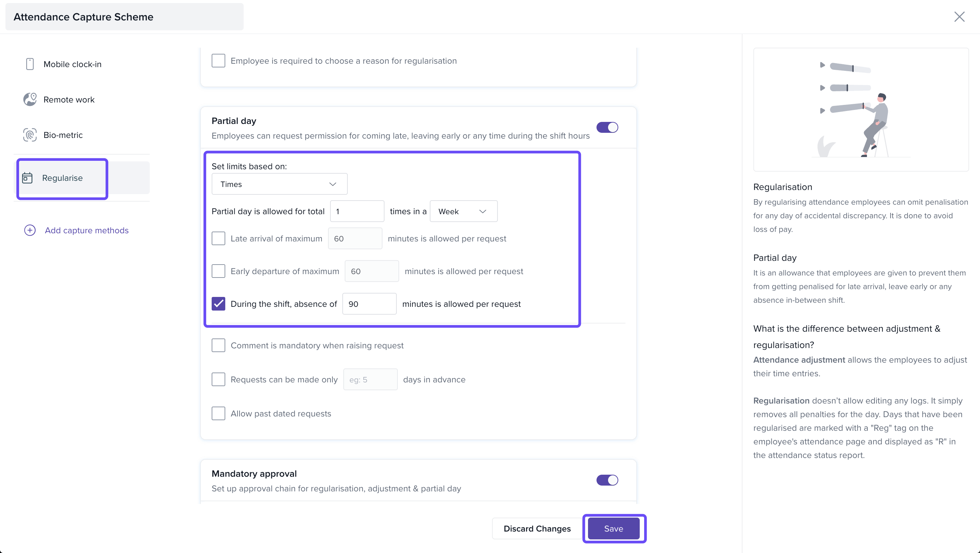980x553 pixels.
Task: Click the Mobile clock-in phone icon
Action: pyautogui.click(x=30, y=64)
